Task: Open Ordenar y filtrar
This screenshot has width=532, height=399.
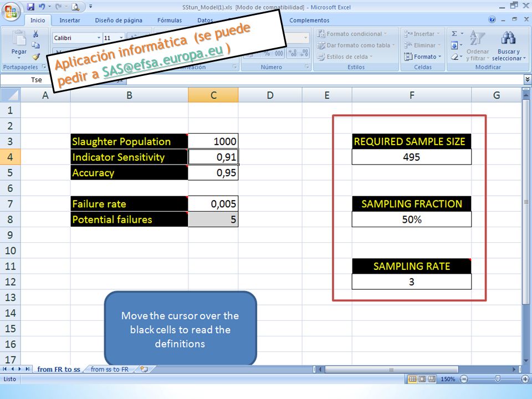Action: pos(478,45)
